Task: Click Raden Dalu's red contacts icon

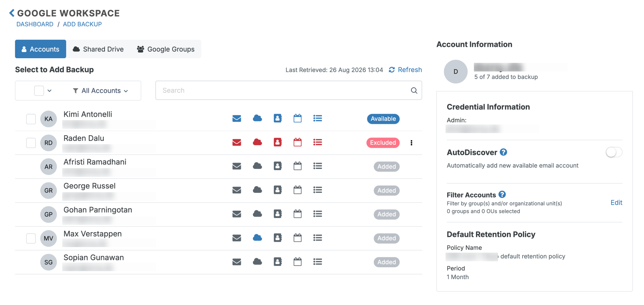Action: click(278, 142)
